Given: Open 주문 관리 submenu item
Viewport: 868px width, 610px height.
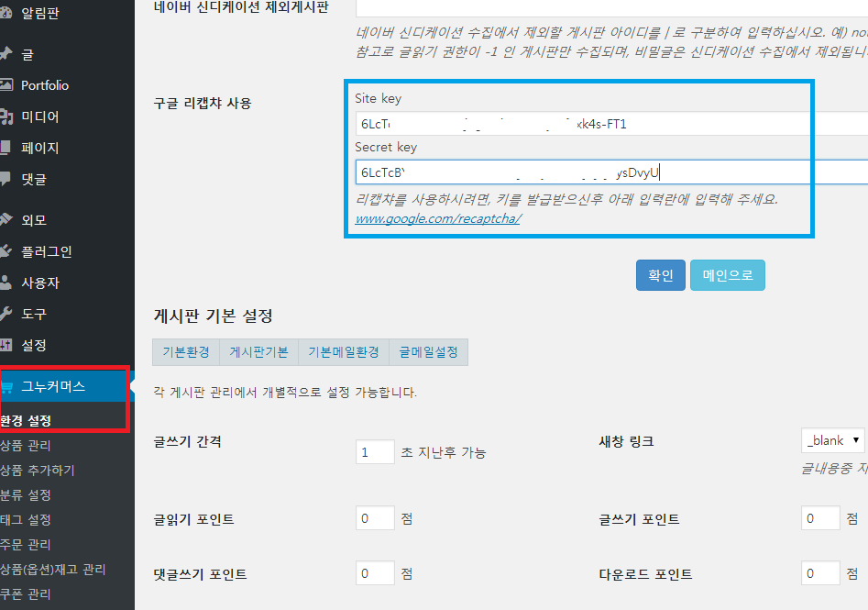Looking at the screenshot, I should (x=26, y=544).
